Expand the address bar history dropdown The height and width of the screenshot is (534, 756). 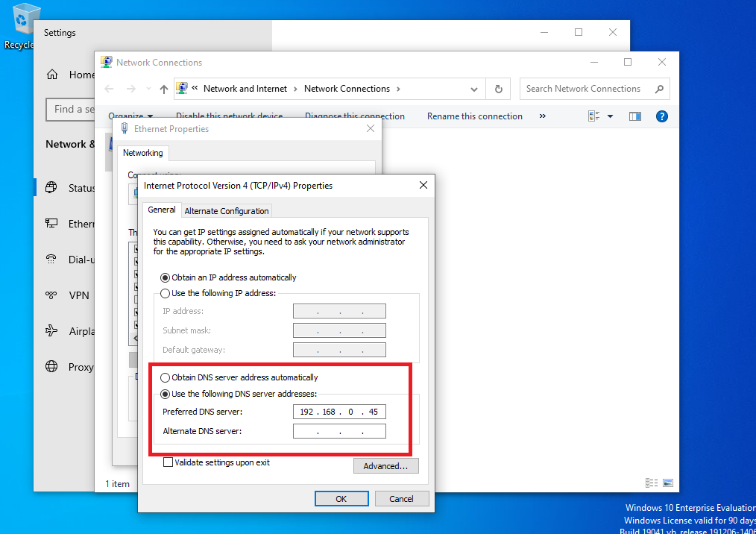[474, 89]
